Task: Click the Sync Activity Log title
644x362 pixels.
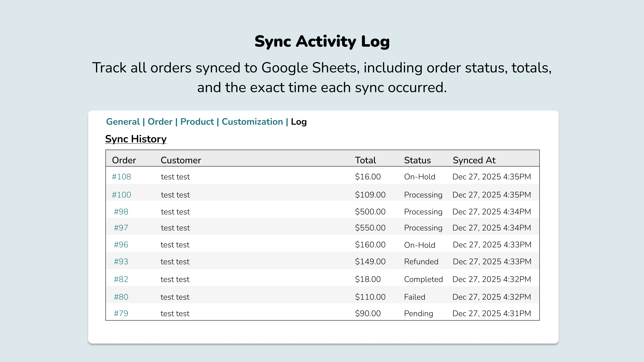Action: (x=322, y=41)
